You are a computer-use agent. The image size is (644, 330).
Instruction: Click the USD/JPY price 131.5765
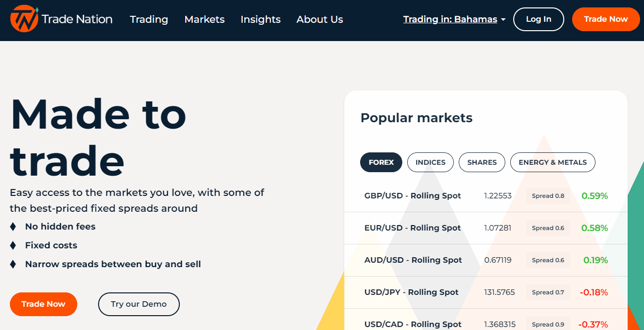[499, 292]
